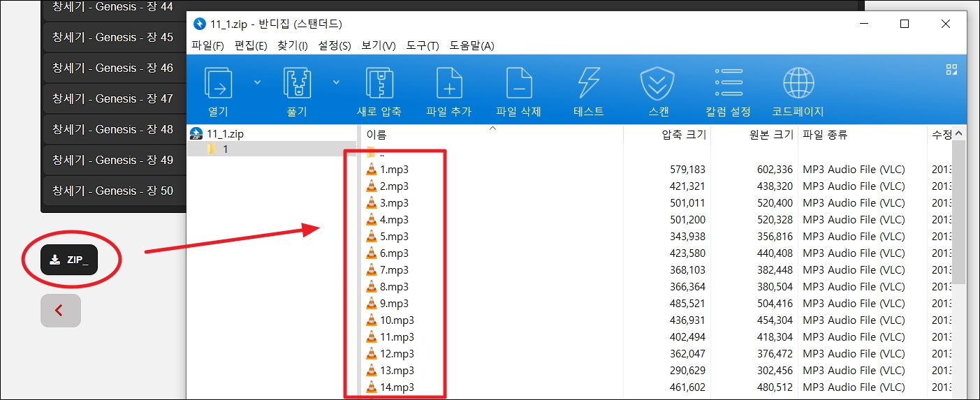The height and width of the screenshot is (400, 980).
Task: Click compressed size 579,183 of 1.mp3
Action: point(687,170)
